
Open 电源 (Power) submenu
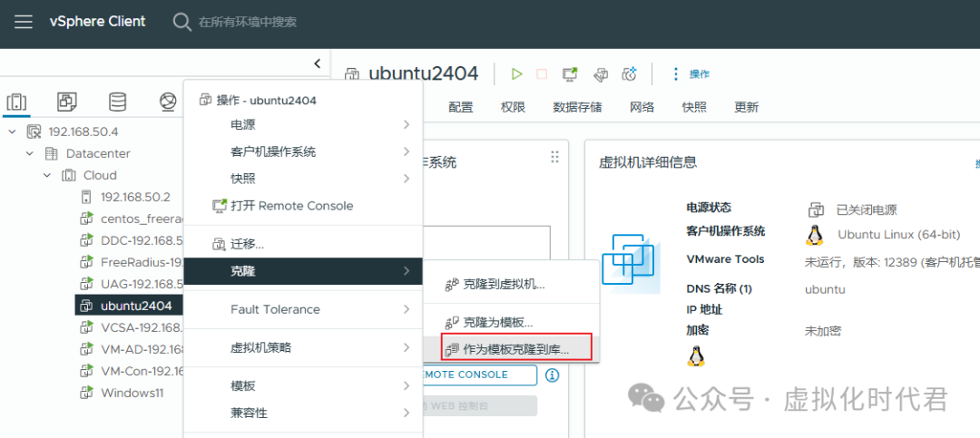[303, 125]
